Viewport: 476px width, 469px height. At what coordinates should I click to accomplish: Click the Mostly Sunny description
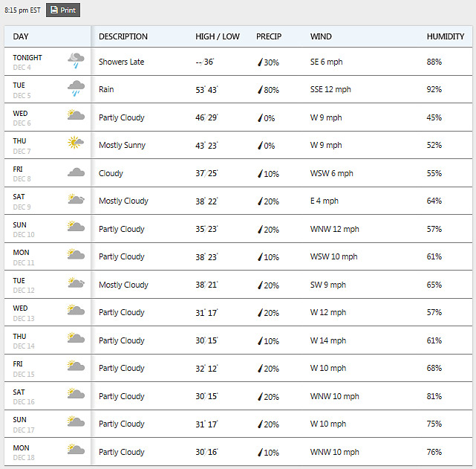coord(122,145)
